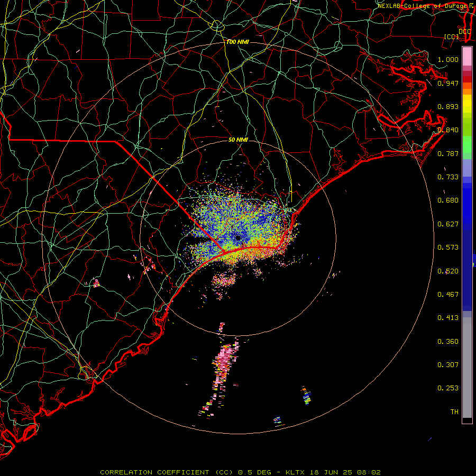
Task: Click the black radar site dot at the center
Action: pos(238,238)
